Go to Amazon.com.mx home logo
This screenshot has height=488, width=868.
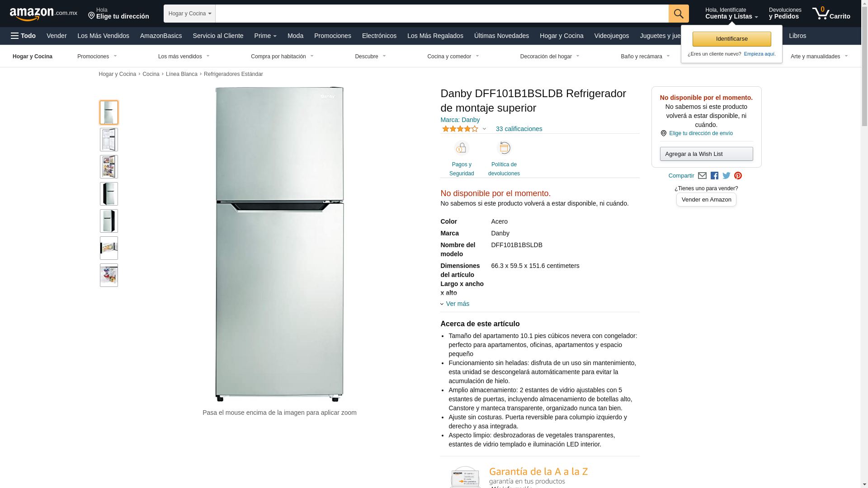point(43,14)
